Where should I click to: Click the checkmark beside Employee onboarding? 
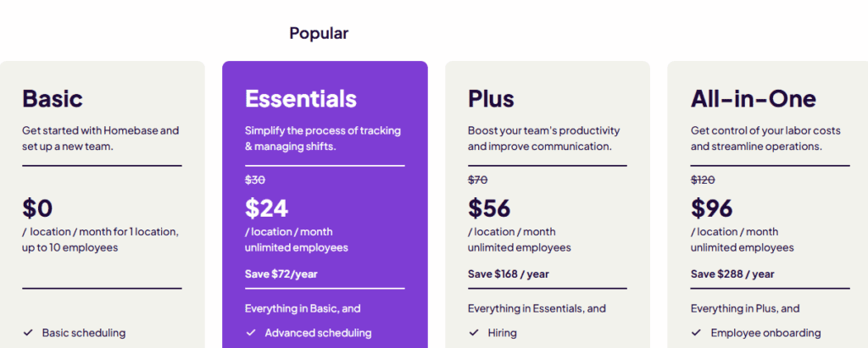click(697, 333)
